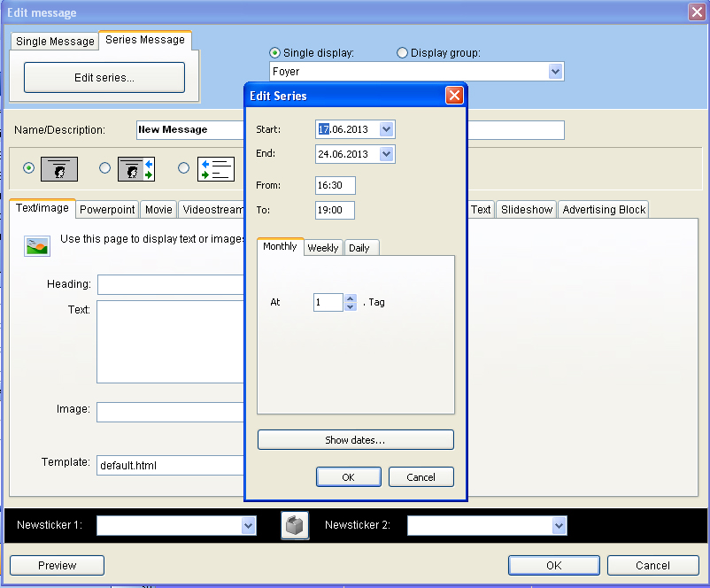The height and width of the screenshot is (588, 710).
Task: Switch to the Daily tab
Action: (x=359, y=248)
